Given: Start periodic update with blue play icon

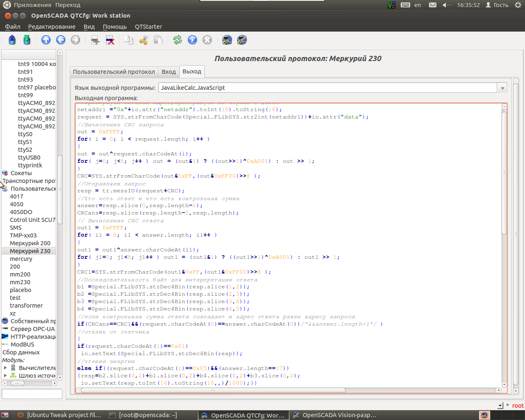Looking at the screenshot, I should [192, 40].
